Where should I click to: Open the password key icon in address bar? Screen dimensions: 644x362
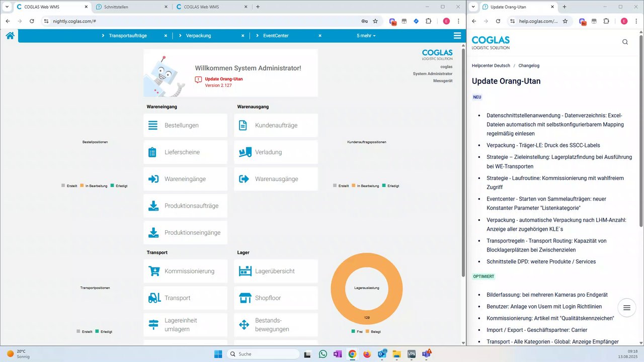(364, 21)
